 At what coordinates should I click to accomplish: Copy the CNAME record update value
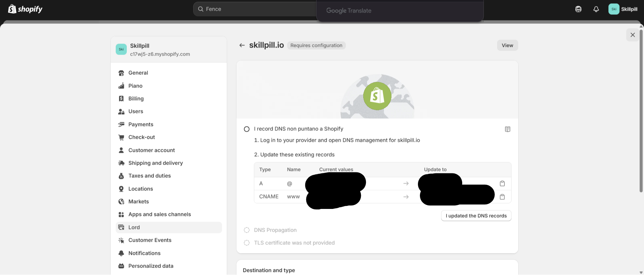pyautogui.click(x=502, y=197)
